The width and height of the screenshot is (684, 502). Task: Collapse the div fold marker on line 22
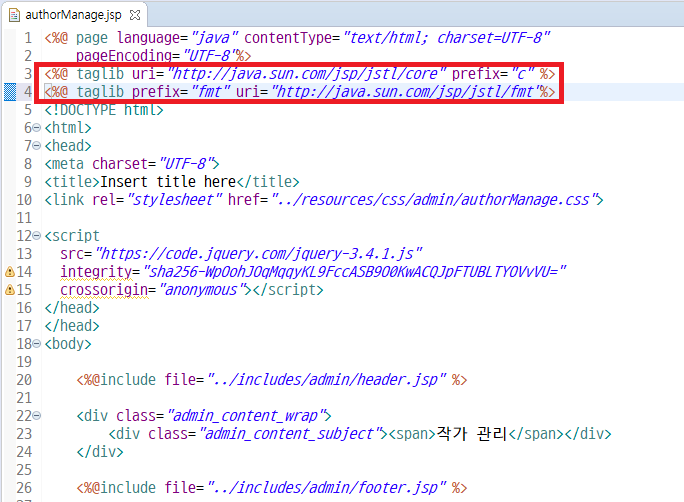(x=37, y=416)
